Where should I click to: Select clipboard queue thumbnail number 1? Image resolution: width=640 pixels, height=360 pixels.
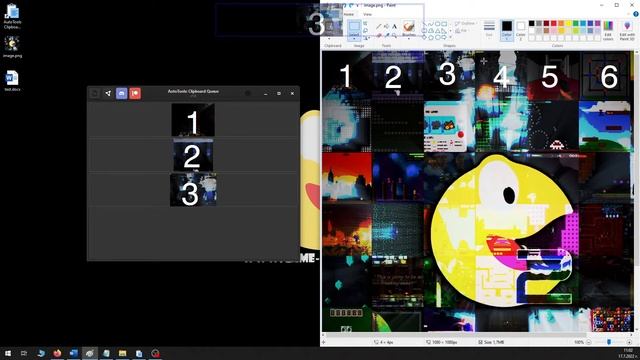point(193,120)
